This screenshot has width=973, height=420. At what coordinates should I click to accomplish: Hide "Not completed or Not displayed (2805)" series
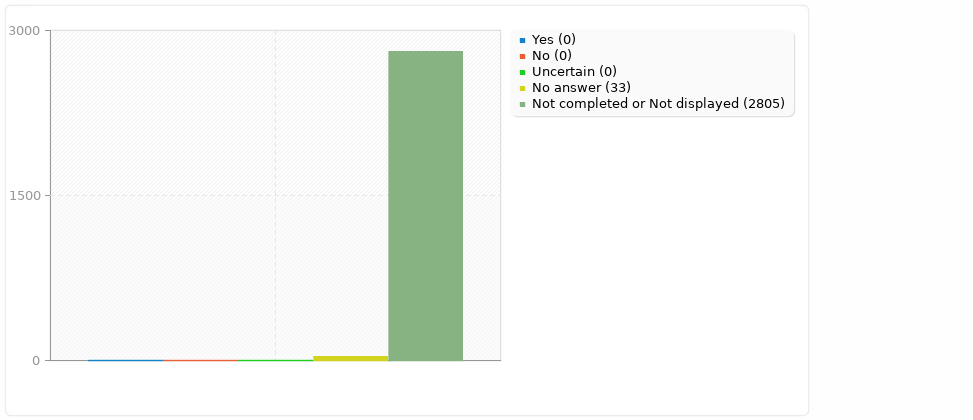tap(658, 104)
